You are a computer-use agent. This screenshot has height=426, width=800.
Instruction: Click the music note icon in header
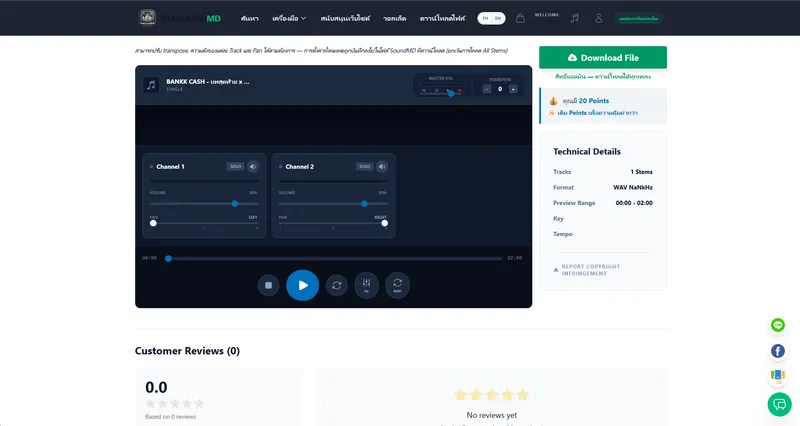tap(575, 18)
